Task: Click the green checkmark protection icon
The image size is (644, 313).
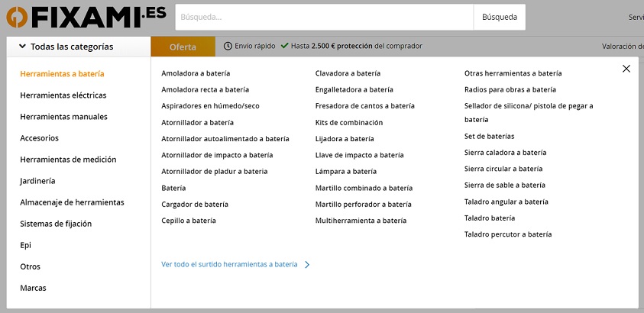Action: coord(285,47)
